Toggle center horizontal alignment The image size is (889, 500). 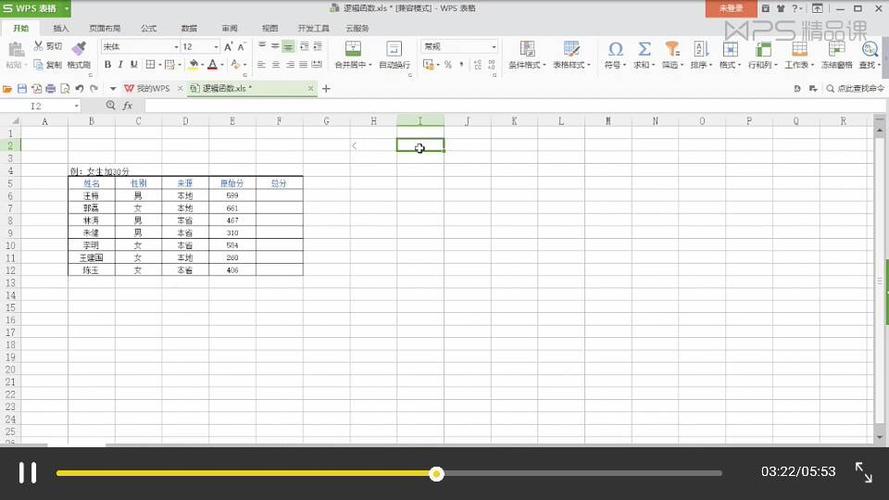[x=276, y=65]
